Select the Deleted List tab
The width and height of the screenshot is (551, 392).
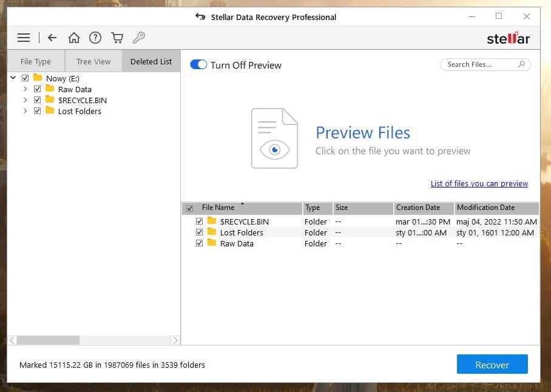[151, 61]
